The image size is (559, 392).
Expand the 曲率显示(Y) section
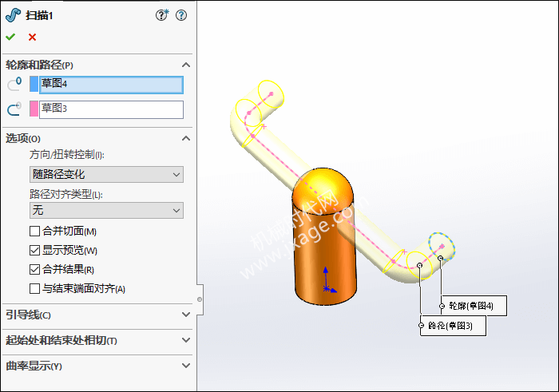186,366
